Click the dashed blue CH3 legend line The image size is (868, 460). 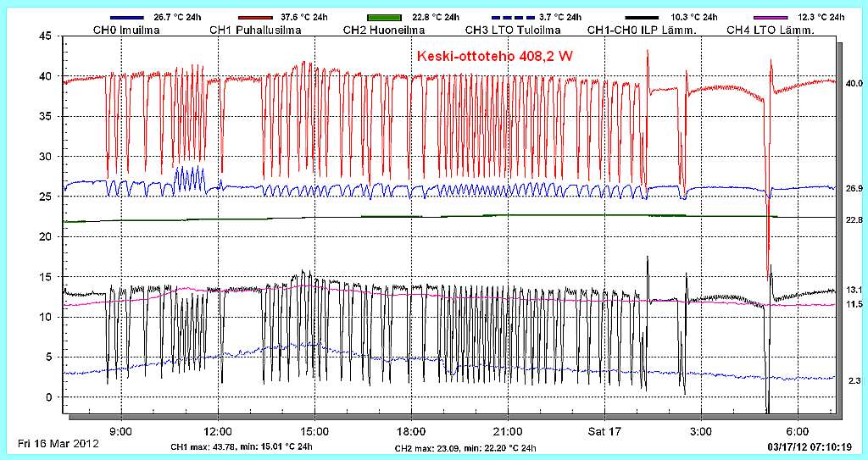515,17
